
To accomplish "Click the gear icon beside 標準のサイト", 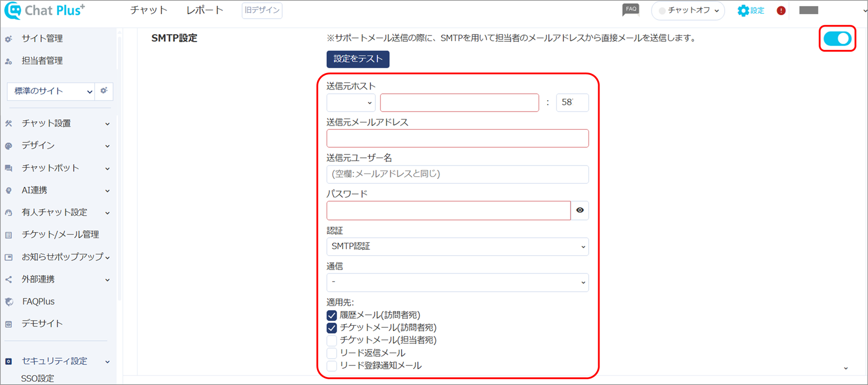I will [104, 91].
